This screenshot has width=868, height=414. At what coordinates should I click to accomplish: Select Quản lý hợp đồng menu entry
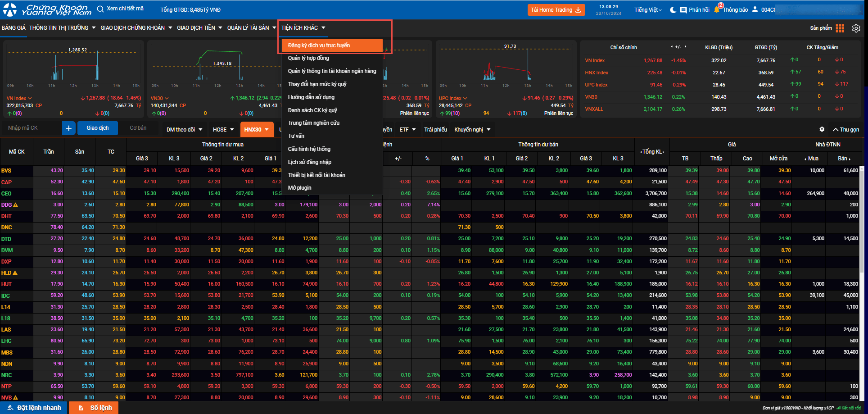tap(308, 58)
